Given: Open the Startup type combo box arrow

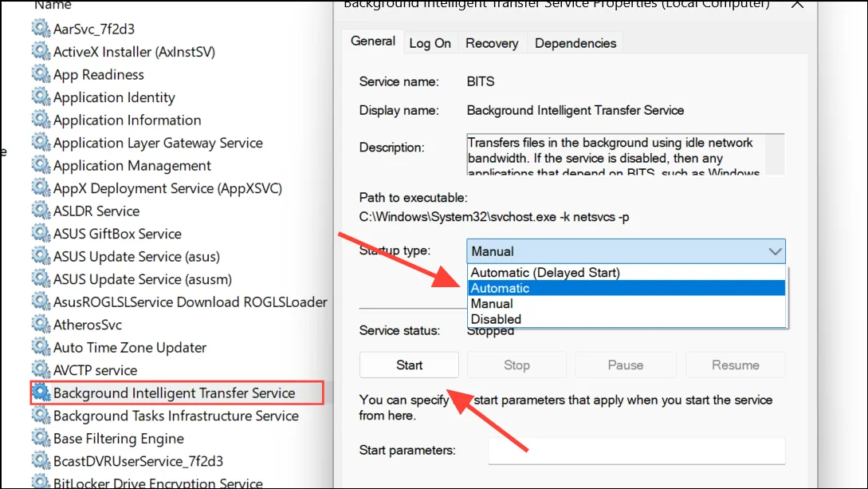Looking at the screenshot, I should (x=775, y=251).
